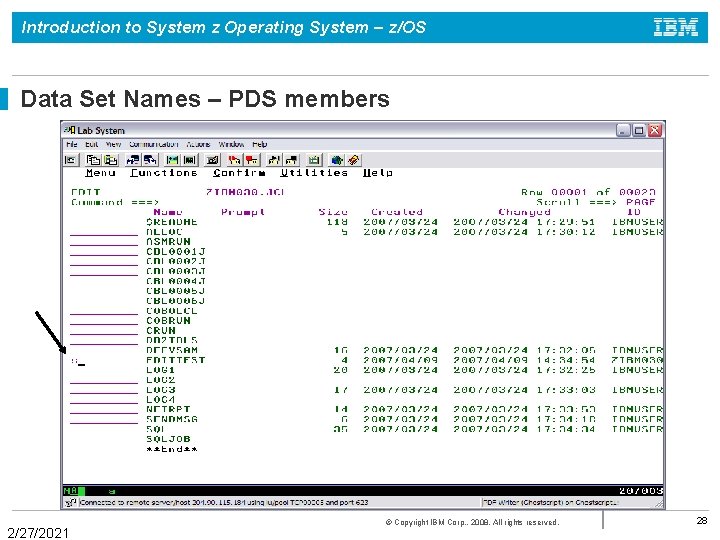
Task: Click the Display setup toolbar icon
Action: click(173, 160)
